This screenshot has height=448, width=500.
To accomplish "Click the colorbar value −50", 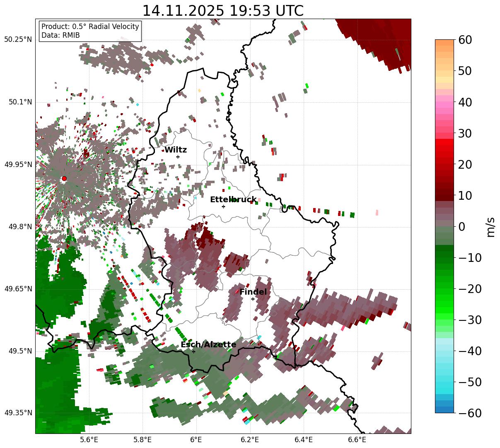I will 470,382.
